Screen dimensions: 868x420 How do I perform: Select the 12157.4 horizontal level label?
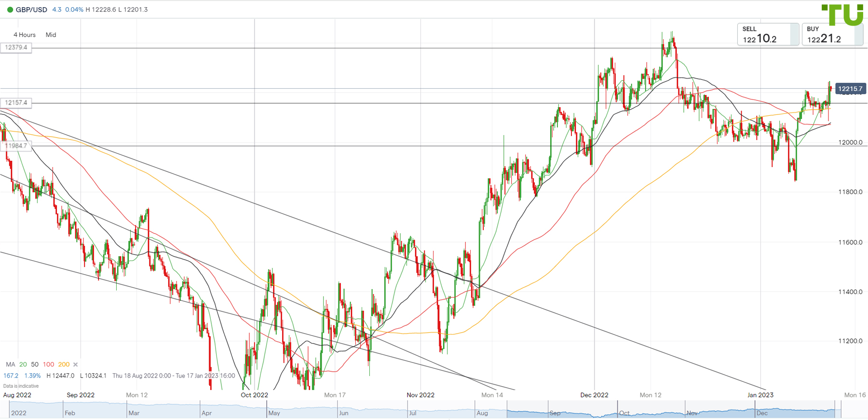(x=16, y=103)
